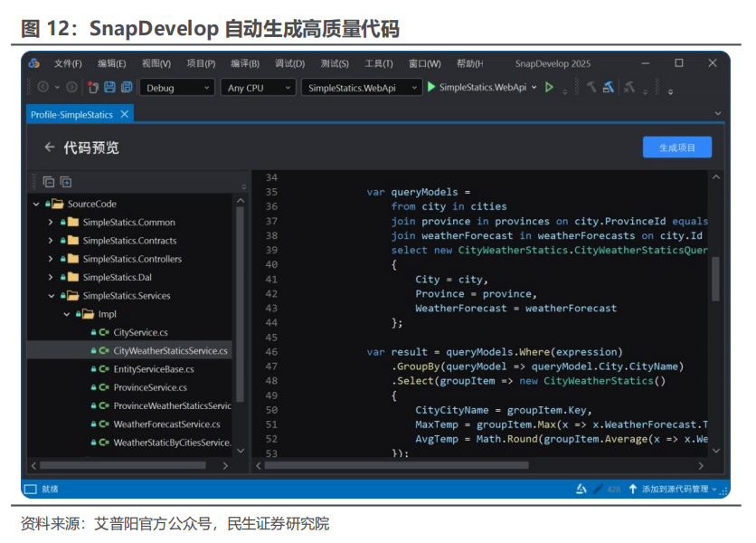Open the 编辑(E) menu

112,63
